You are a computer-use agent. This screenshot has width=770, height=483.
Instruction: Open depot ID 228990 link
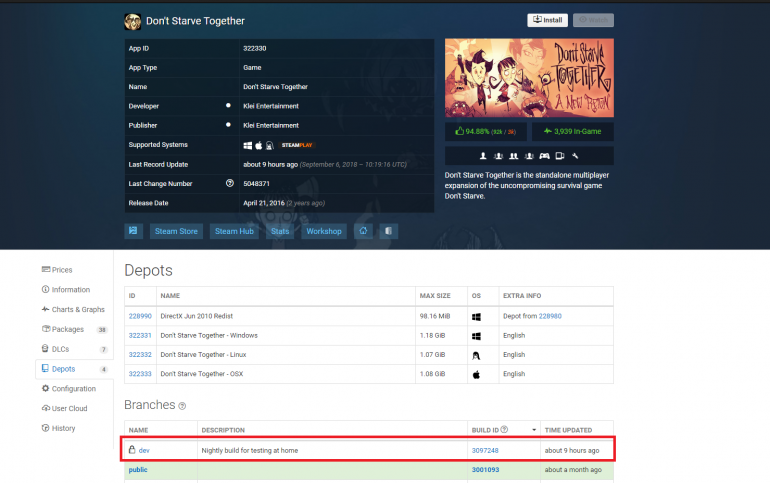click(x=140, y=316)
